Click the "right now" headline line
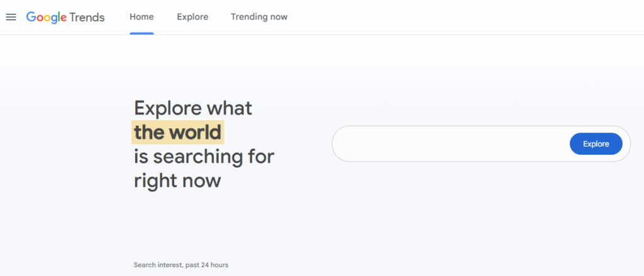Screen dimensions: 644x276 tap(177, 181)
